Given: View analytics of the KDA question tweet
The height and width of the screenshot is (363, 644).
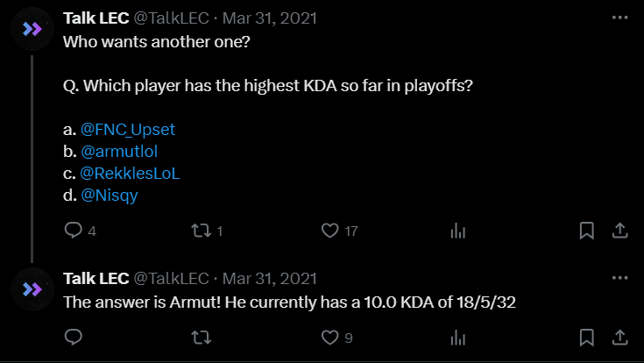Looking at the screenshot, I should (456, 231).
